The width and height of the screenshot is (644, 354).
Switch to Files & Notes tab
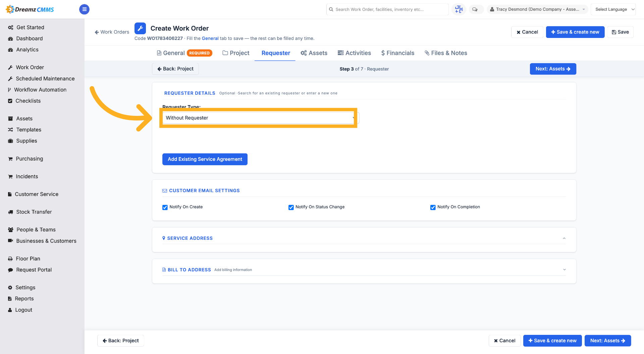click(446, 53)
